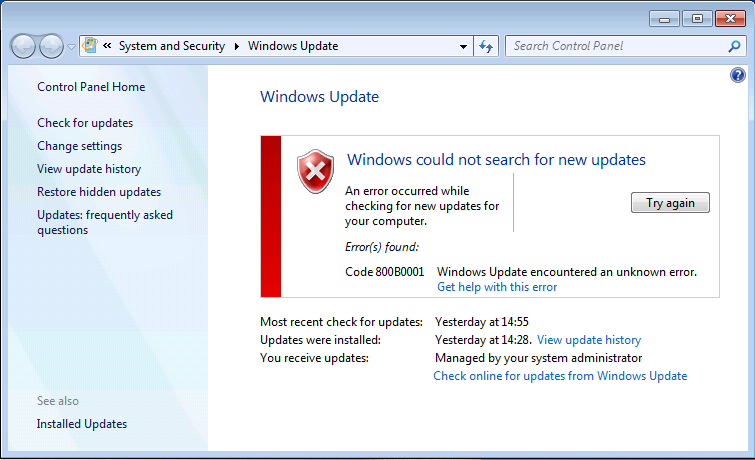The width and height of the screenshot is (755, 460).
Task: Open Updates: frequently asked questions
Action: (104, 223)
